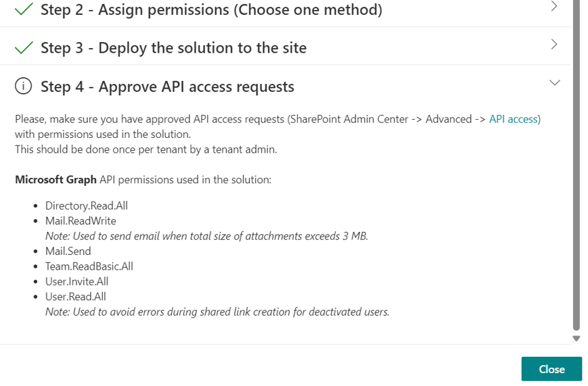Click the Step 2 green checkmark icon
The height and width of the screenshot is (386, 588).
coord(24,9)
